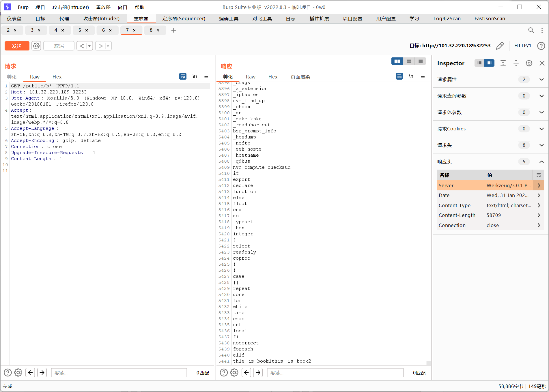Open response viewer hamburger menu
549x392 pixels.
[423, 76]
